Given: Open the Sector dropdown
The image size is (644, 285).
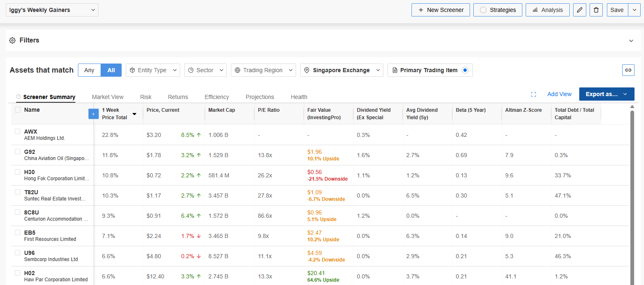Looking at the screenshot, I should point(205,70).
